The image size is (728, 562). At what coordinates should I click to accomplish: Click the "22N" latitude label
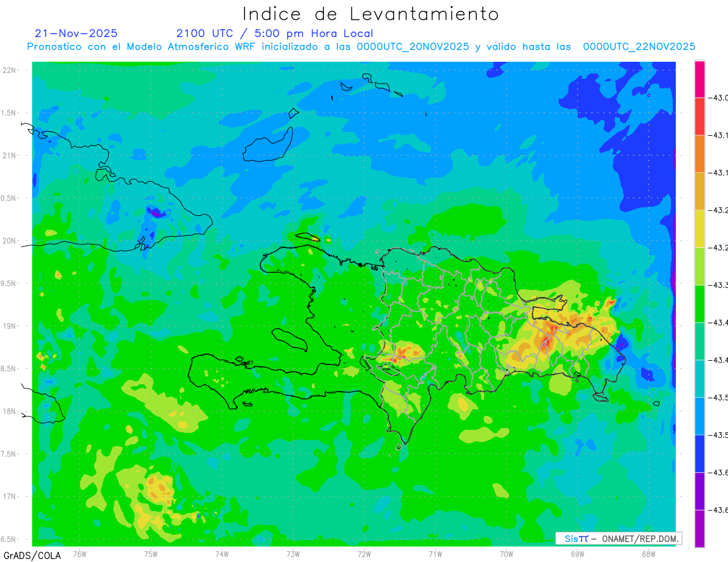coord(10,70)
